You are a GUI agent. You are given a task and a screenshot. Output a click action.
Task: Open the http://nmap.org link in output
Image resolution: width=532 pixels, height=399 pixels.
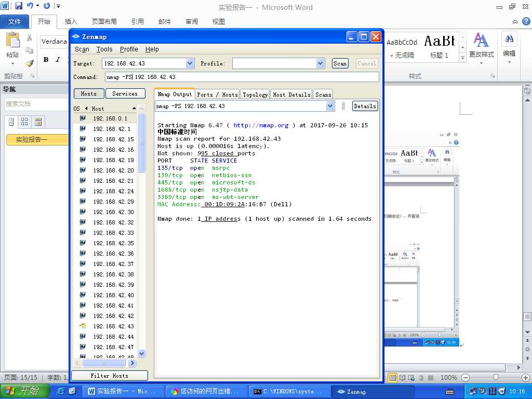[261, 125]
